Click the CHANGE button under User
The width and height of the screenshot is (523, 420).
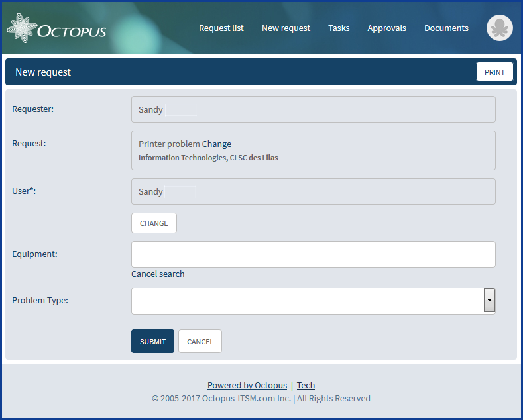coord(154,223)
